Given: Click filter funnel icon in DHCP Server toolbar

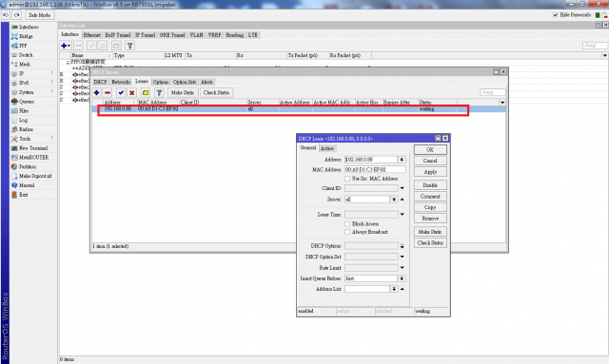Looking at the screenshot, I should click(x=159, y=93).
